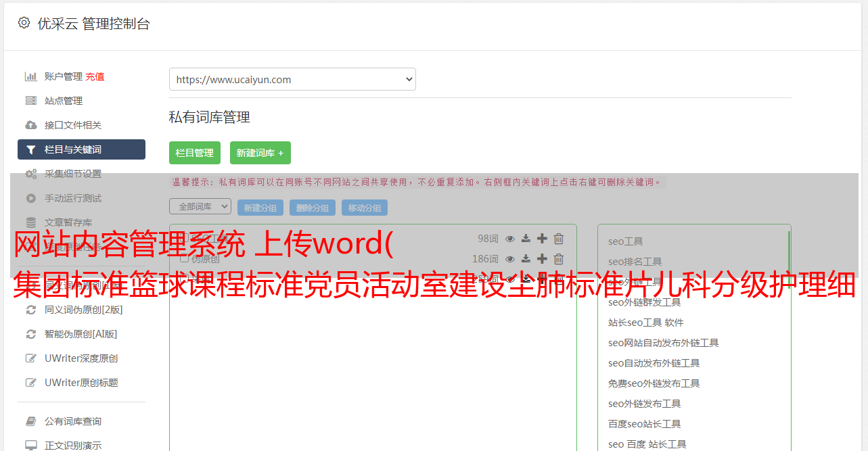868x451 pixels.
Task: Select UWriter原创标题 in the sidebar
Action: [81, 383]
